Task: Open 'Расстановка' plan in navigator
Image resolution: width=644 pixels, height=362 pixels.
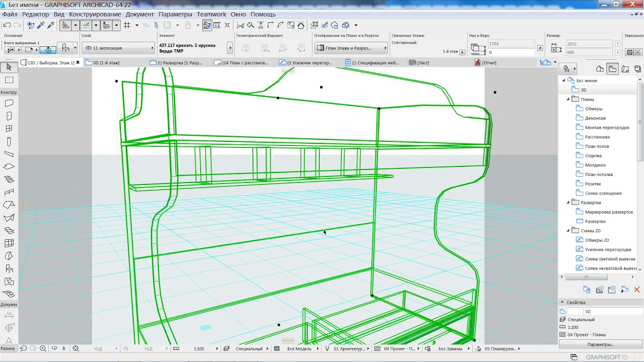Action: [597, 137]
